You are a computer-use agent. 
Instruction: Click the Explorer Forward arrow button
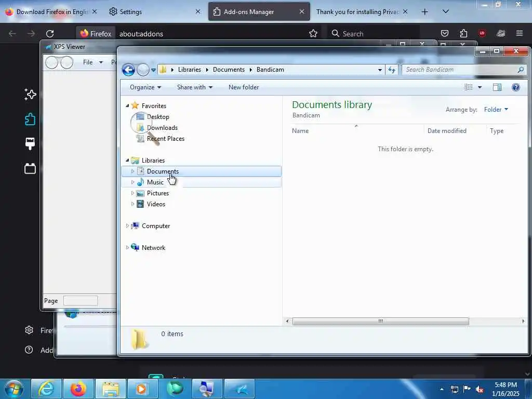143,70
